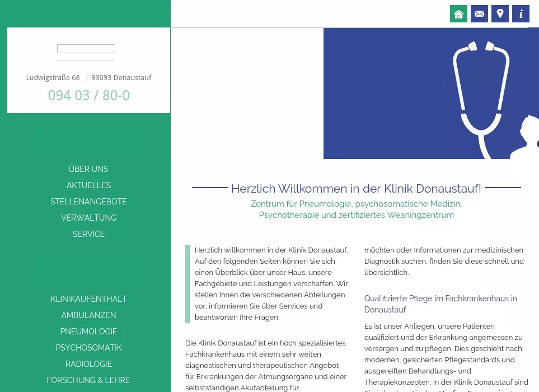The width and height of the screenshot is (539, 392).
Task: Go to PNEUMOLOGIE department page
Action: coord(88,332)
